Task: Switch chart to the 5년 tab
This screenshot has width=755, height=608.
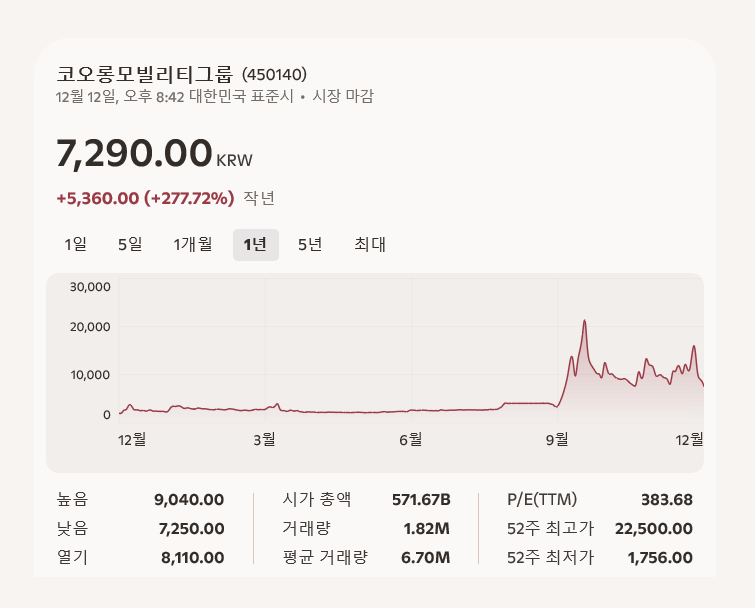Action: (x=310, y=245)
